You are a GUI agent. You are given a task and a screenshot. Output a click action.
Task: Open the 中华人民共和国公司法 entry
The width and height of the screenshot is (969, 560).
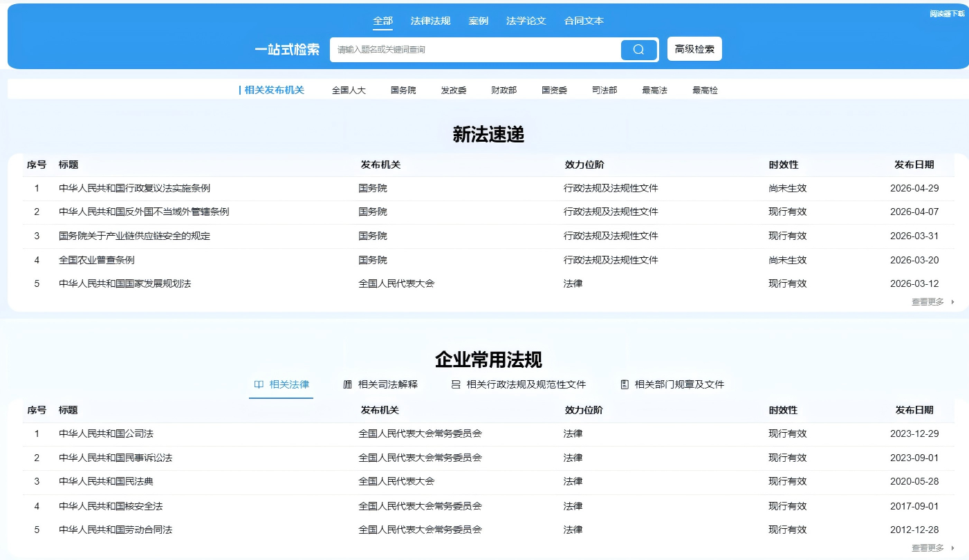106,433
